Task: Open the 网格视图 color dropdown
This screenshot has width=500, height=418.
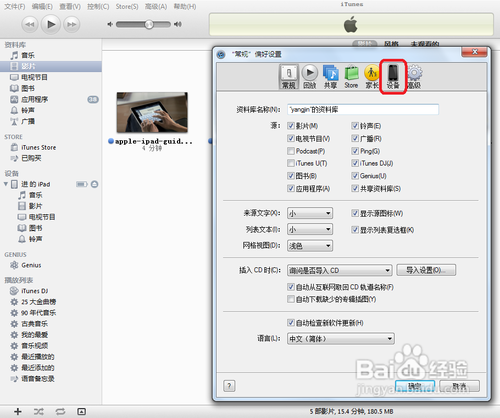Action: [310, 246]
